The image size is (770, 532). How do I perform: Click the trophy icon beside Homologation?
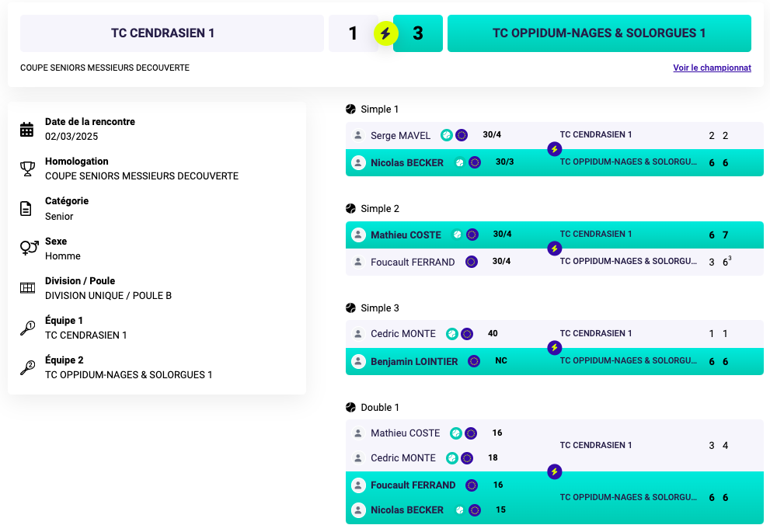[x=27, y=169]
